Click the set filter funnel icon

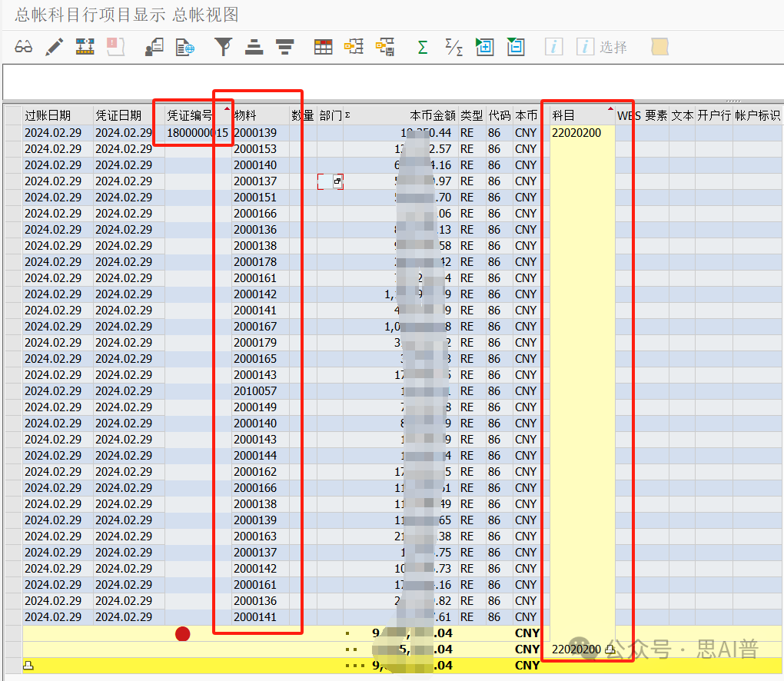pyautogui.click(x=223, y=47)
